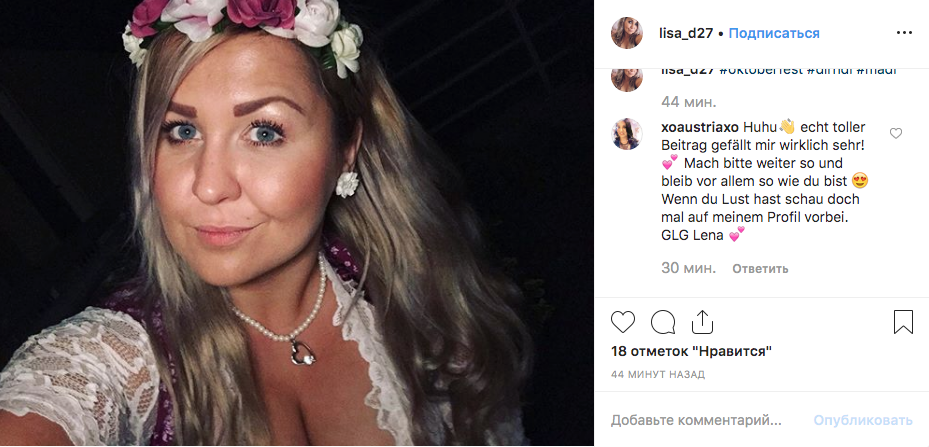Visit xoaustriaxo's profile via username
Viewport: 929px width, 447px height.
point(700,128)
